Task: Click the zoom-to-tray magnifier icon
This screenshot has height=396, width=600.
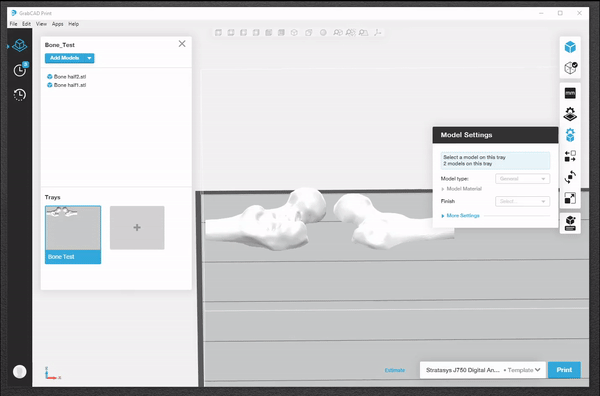Action: coord(364,33)
